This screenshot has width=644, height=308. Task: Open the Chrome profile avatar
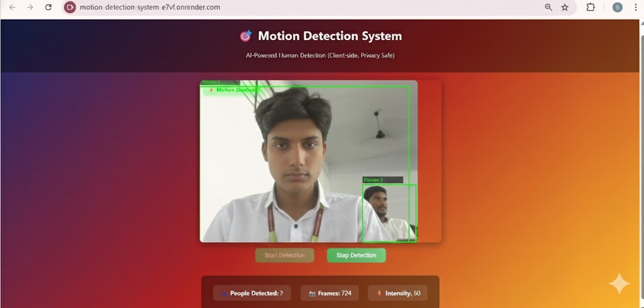pos(617,8)
